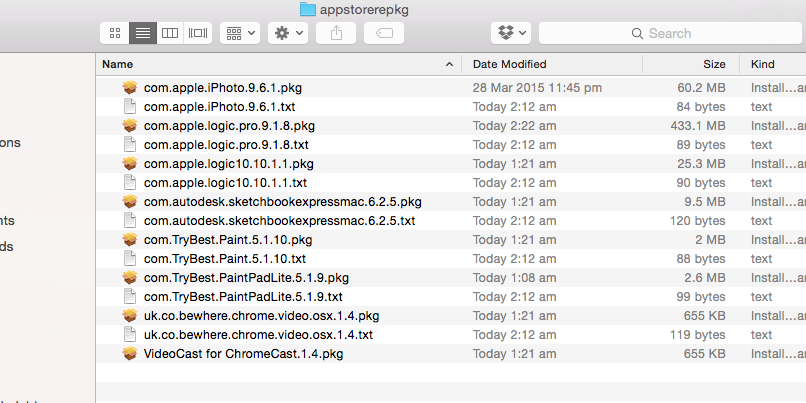Screen dimensions: 806x403
Task: Click the 2.6 MB size value
Action: [x=705, y=278]
